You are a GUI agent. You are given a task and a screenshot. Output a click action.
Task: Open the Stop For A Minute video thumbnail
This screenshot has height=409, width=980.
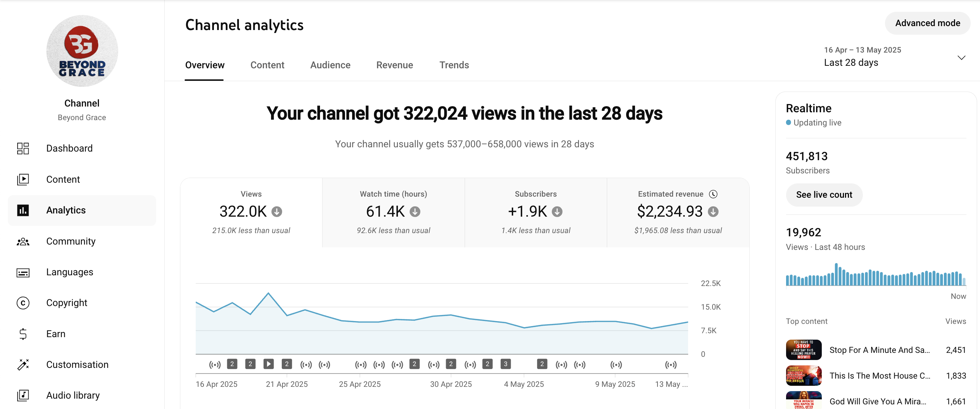coord(804,350)
